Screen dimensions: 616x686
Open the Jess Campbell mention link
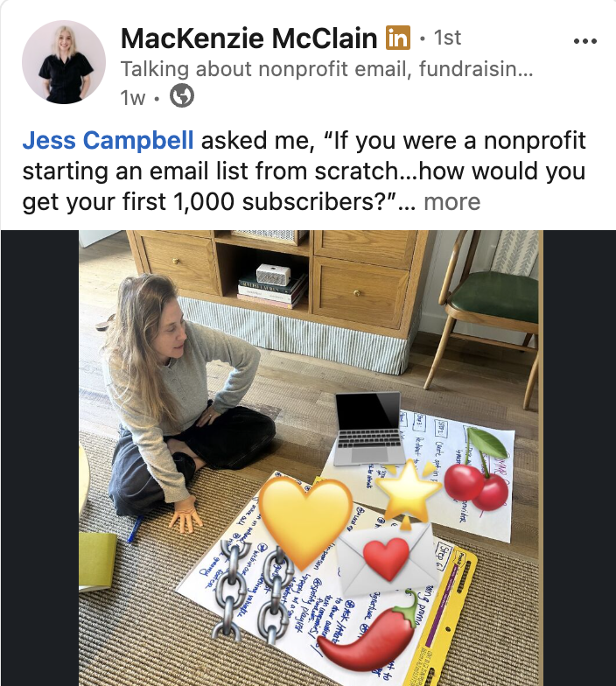point(108,140)
